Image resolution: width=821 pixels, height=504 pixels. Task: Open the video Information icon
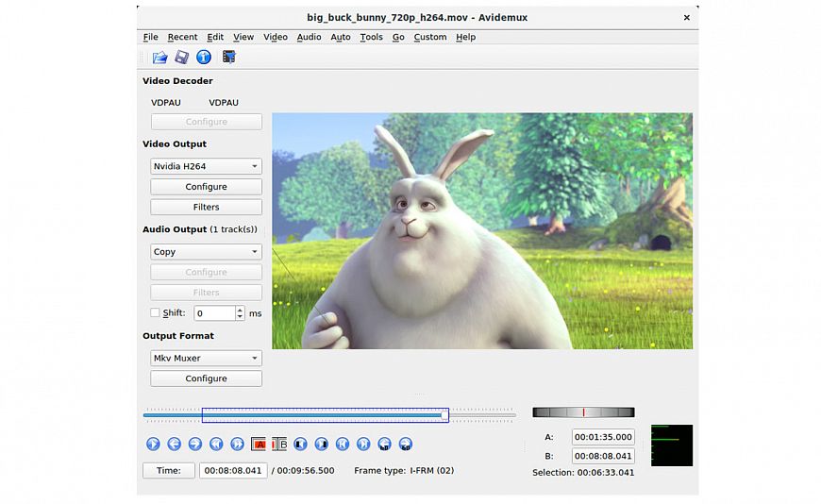203,58
